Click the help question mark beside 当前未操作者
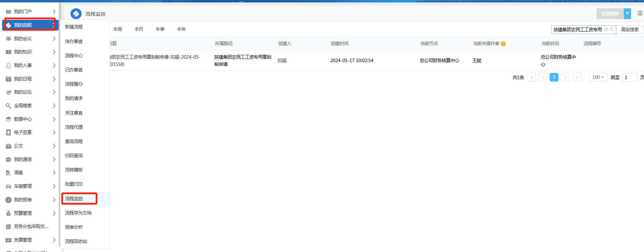Screen dimensions: 644x252 coord(503,44)
